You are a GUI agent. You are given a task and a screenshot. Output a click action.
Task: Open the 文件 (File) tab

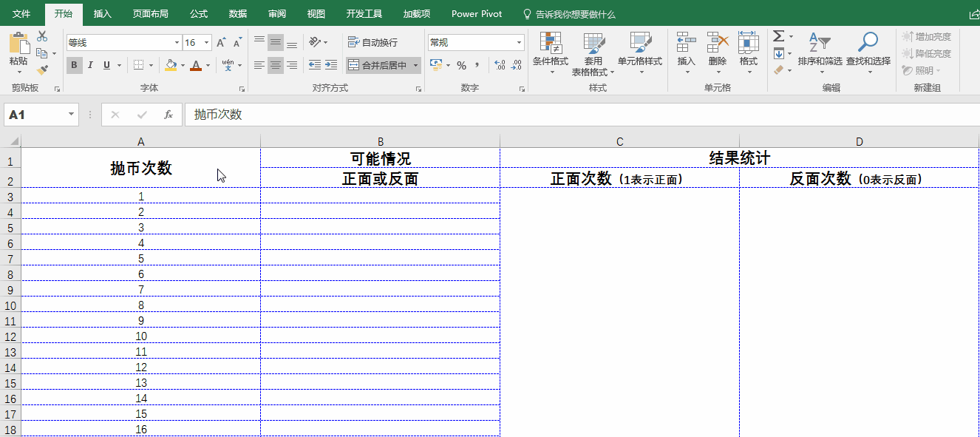coord(21,14)
